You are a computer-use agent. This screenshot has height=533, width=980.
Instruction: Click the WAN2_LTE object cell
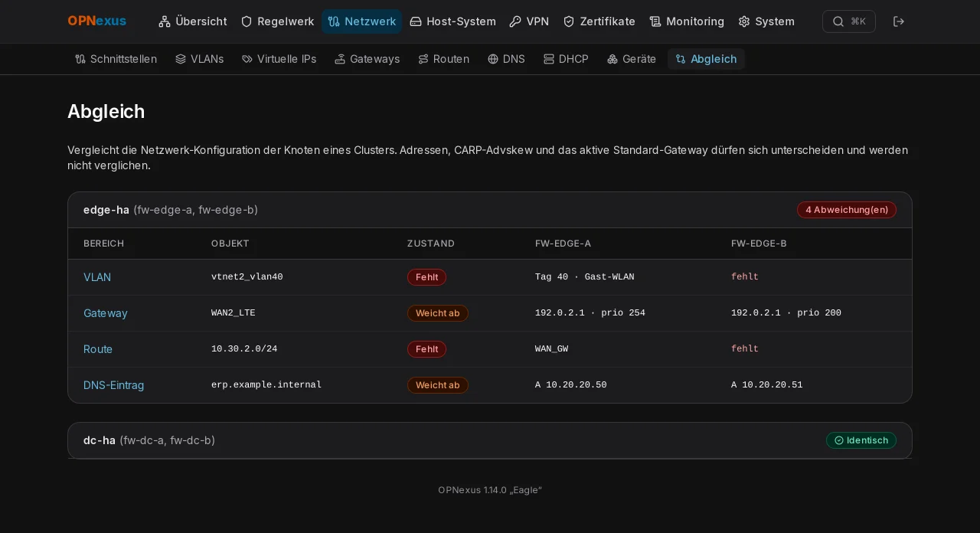(x=234, y=313)
